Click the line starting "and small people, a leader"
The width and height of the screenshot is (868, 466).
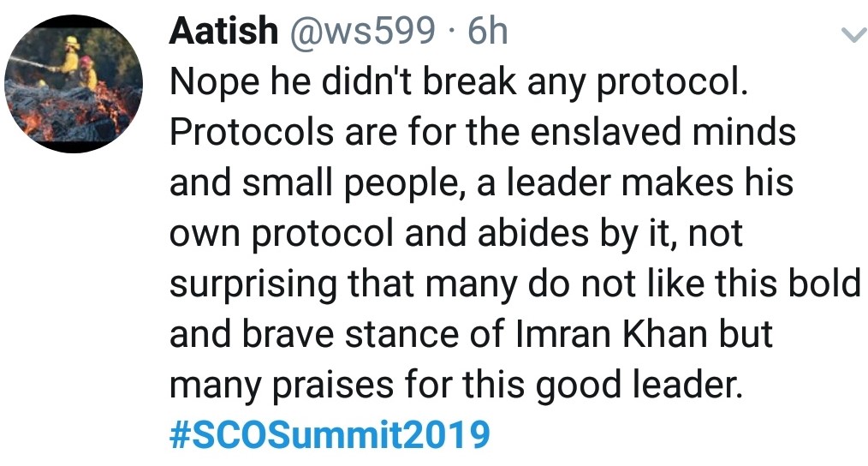coord(482,183)
